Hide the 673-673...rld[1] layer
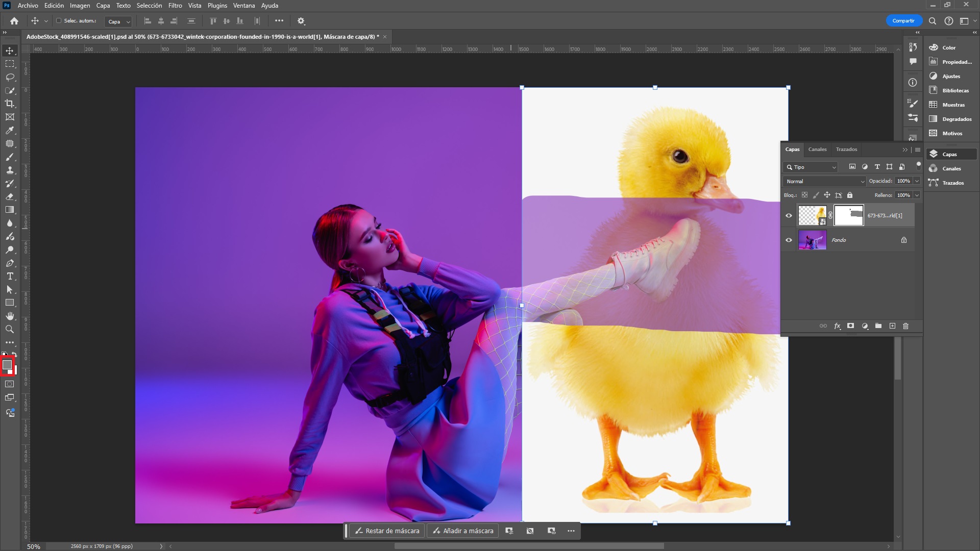The height and width of the screenshot is (551, 980). pyautogui.click(x=789, y=215)
